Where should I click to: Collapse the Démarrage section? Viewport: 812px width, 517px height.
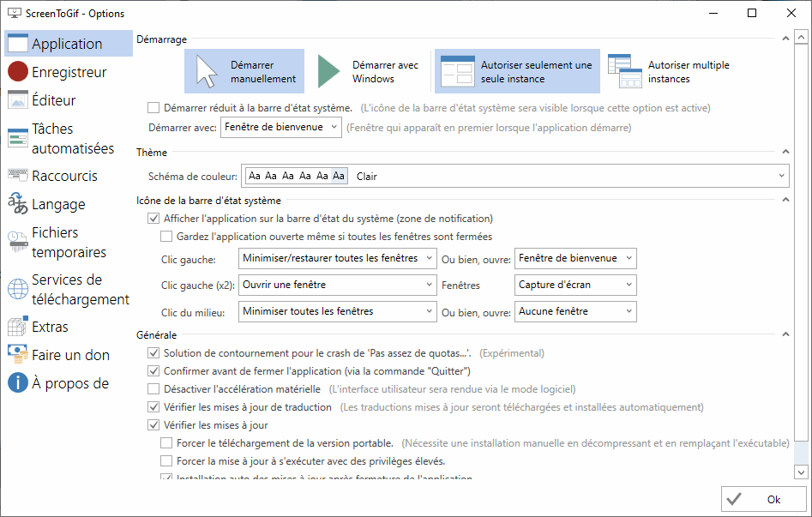click(785, 39)
